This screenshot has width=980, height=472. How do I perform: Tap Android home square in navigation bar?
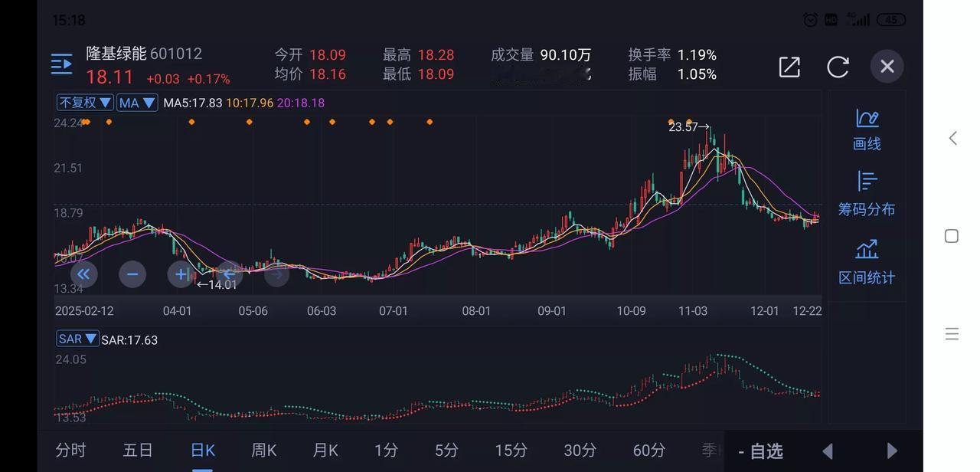(x=952, y=236)
